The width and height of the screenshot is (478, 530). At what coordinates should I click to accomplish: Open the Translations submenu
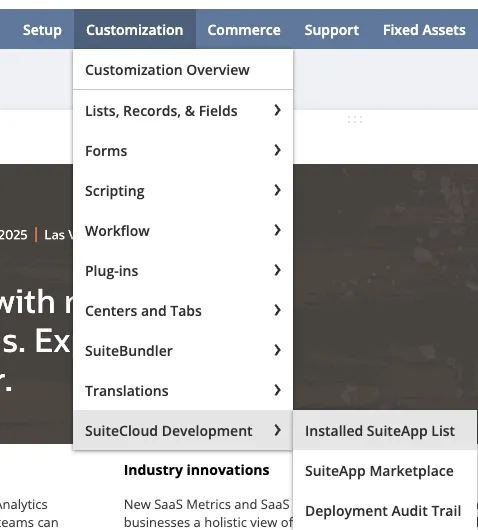click(x=183, y=390)
